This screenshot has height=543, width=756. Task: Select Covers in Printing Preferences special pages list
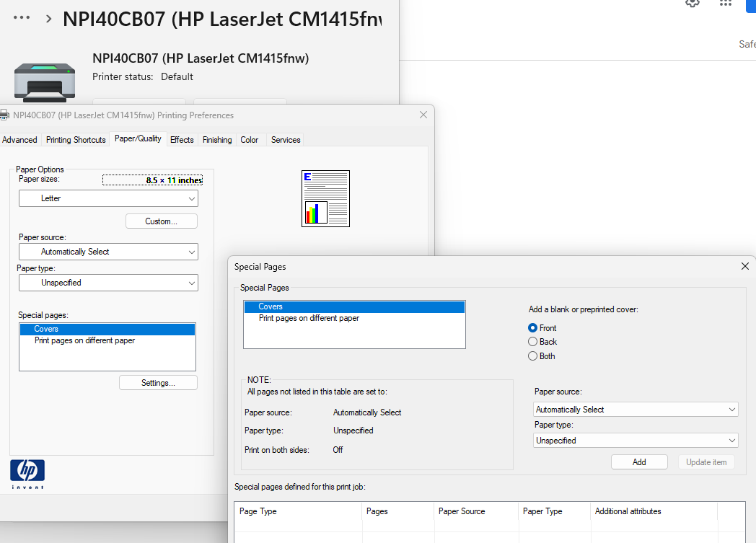107,329
